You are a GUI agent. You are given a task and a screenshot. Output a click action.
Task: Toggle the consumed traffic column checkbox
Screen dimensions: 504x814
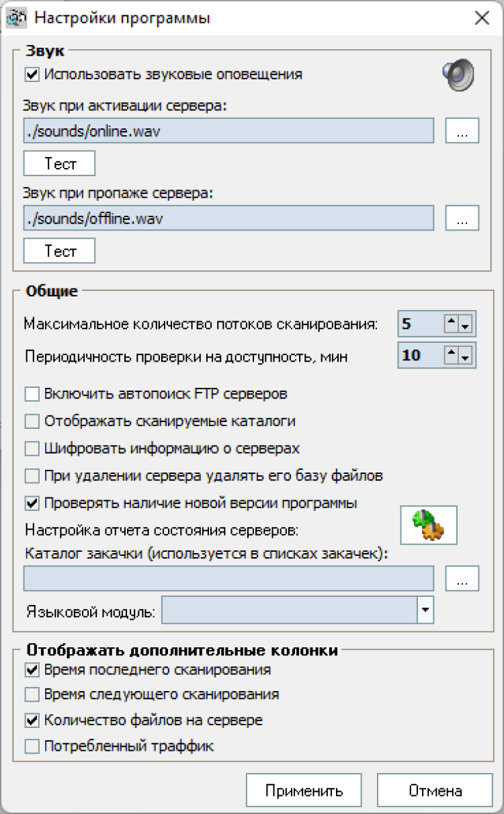coord(32,746)
